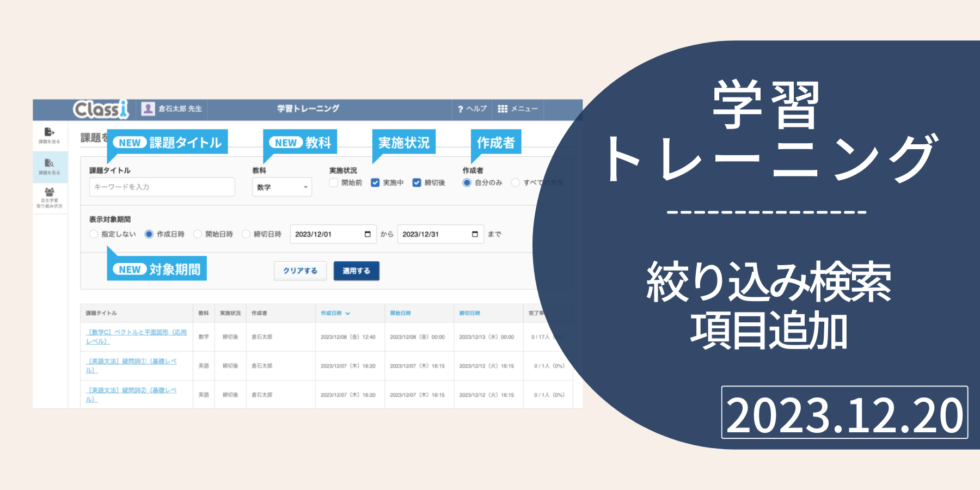This screenshot has height=490, width=980.
Task: Sort by 作成日時 column header
Action: [x=335, y=313]
